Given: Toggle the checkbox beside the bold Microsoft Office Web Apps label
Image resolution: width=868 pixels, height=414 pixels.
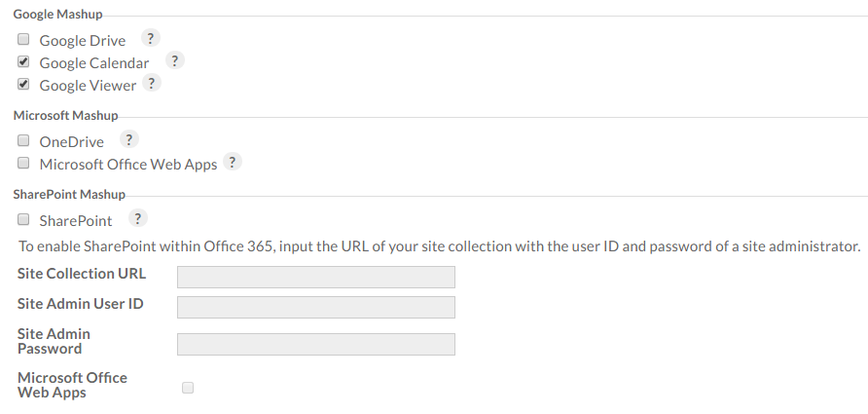Looking at the screenshot, I should tap(188, 388).
